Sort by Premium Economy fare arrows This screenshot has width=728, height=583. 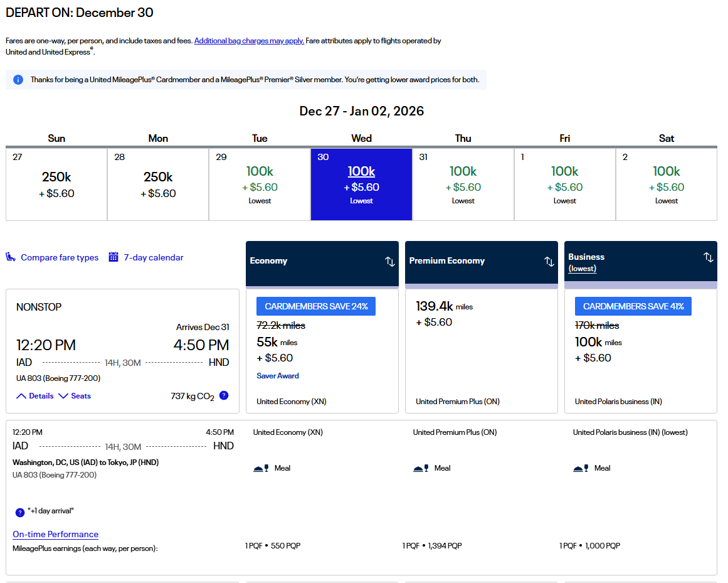(x=549, y=262)
